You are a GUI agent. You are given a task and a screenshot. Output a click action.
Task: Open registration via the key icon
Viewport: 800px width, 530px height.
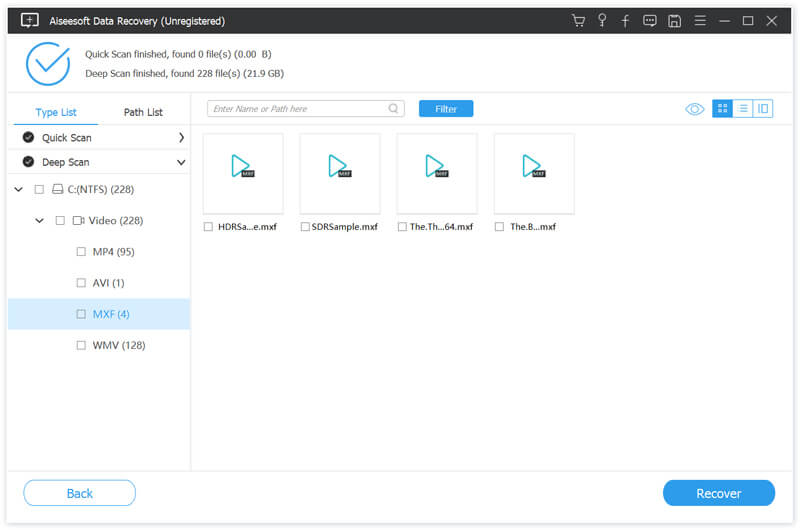coord(602,20)
